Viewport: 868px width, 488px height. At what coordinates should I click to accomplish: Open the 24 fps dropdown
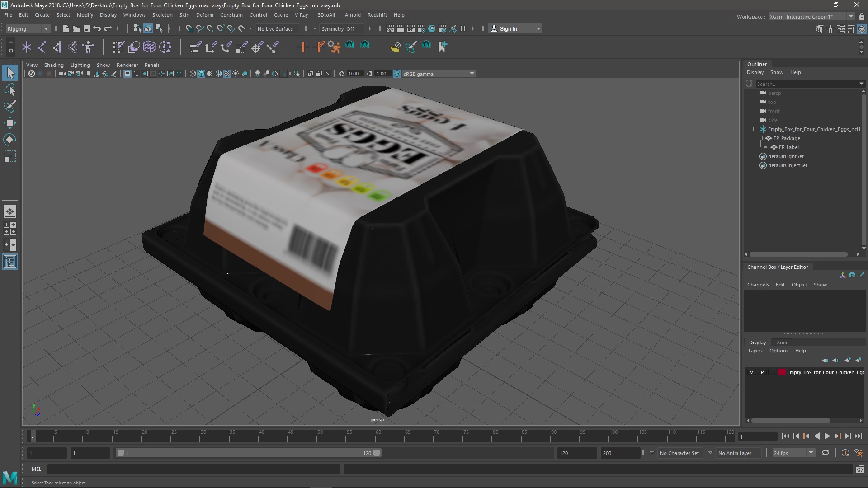(x=793, y=453)
